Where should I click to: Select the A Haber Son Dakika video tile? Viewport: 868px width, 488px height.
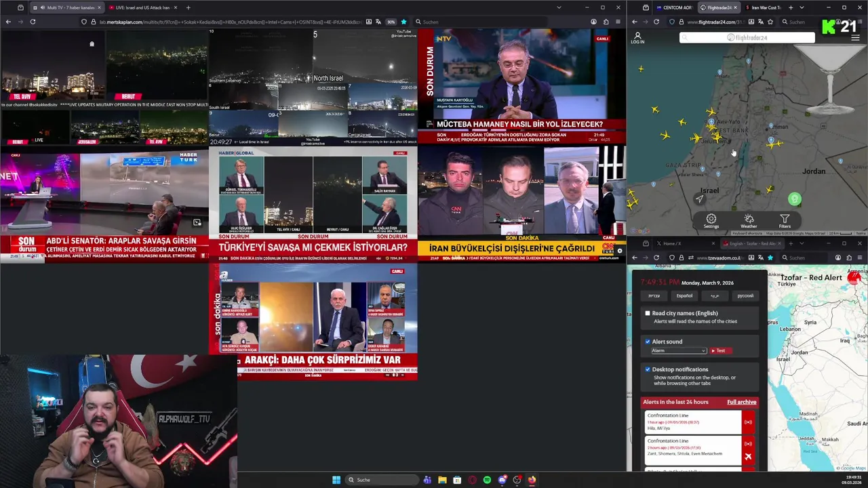(313, 321)
